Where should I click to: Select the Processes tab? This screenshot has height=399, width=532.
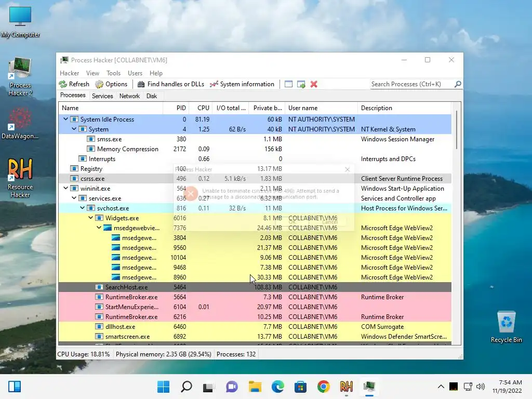[73, 96]
